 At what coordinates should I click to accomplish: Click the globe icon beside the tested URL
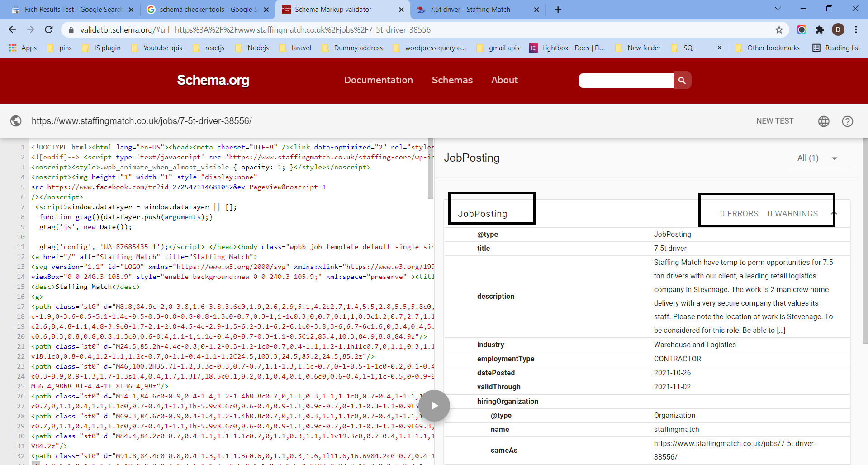[16, 121]
